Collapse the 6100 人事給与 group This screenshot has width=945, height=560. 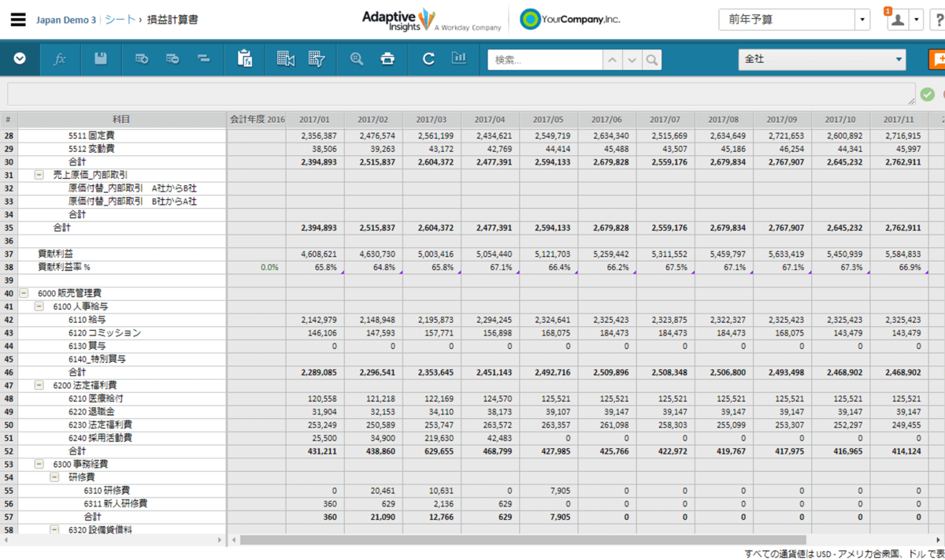(x=39, y=306)
